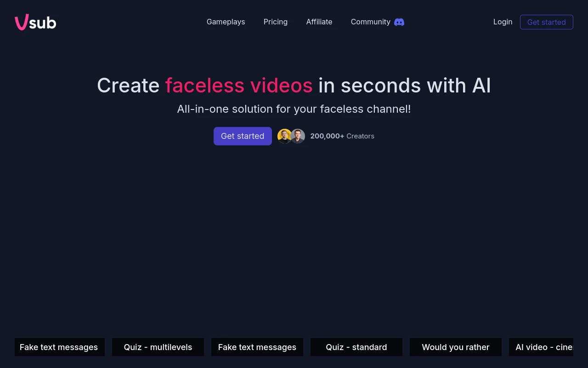Open the Would you rather tab
This screenshot has height=368, width=588.
click(x=456, y=347)
